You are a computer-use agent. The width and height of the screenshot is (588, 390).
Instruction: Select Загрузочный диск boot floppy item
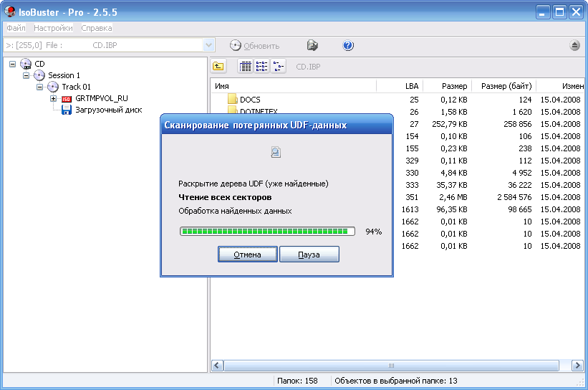coord(108,110)
